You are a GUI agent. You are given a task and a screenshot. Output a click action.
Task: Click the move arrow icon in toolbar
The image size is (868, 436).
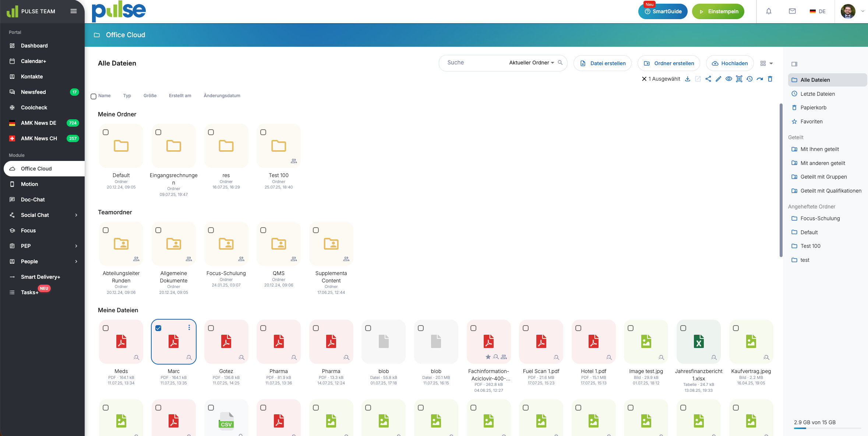point(760,79)
